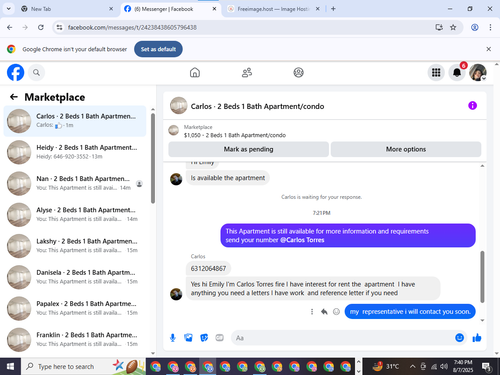Open the purple conversation information icon
This screenshot has height=375, width=500.
[x=472, y=106]
